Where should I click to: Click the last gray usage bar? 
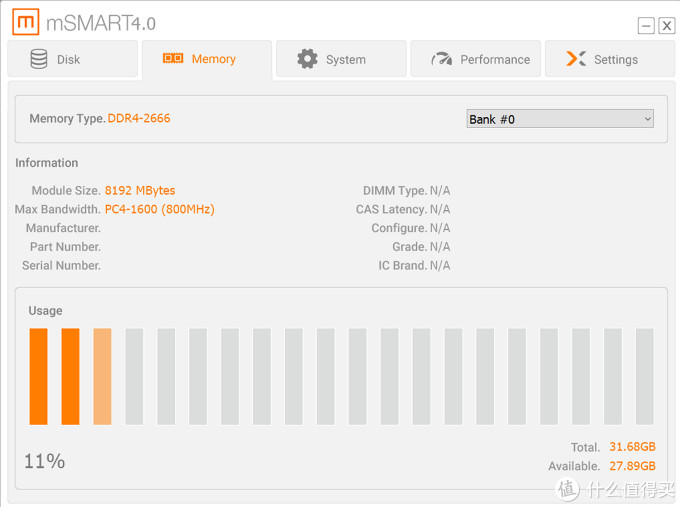[644, 376]
